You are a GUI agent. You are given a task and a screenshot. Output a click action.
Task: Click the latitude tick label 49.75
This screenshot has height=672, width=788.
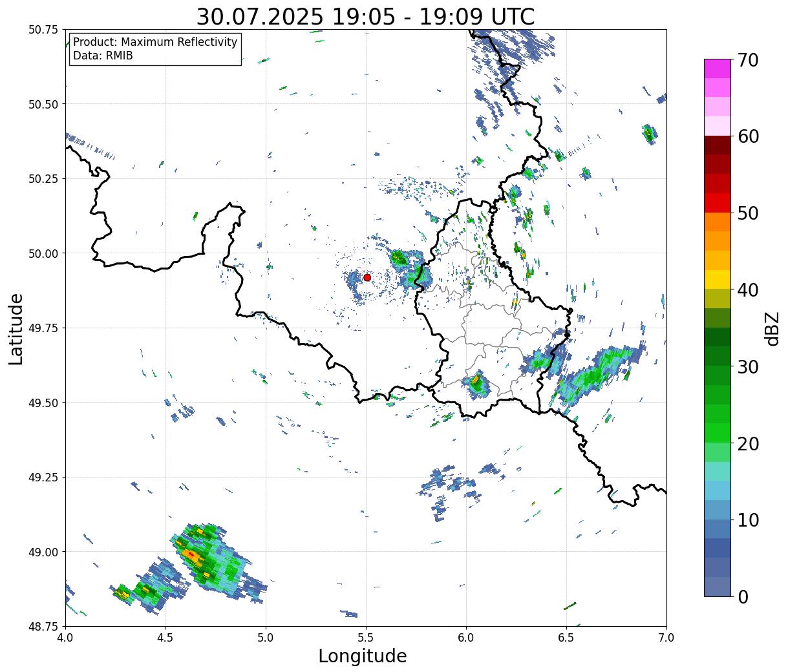click(43, 328)
